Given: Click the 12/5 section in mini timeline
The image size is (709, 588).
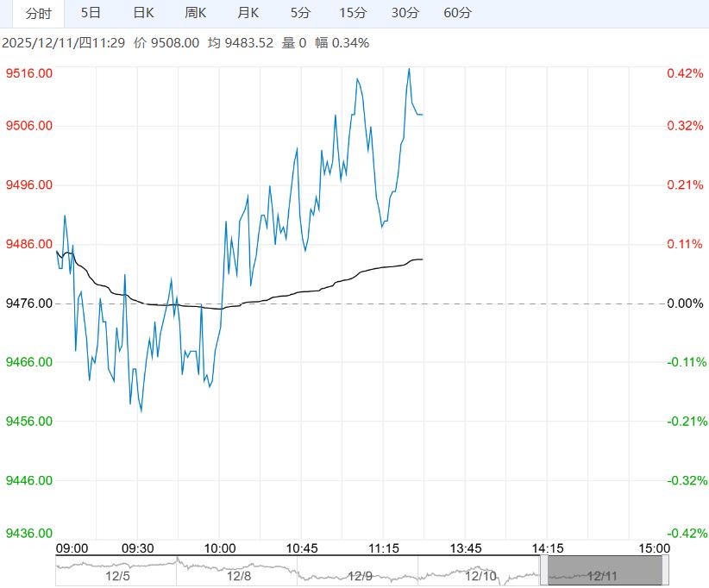Looking at the screenshot, I should click(x=117, y=575).
